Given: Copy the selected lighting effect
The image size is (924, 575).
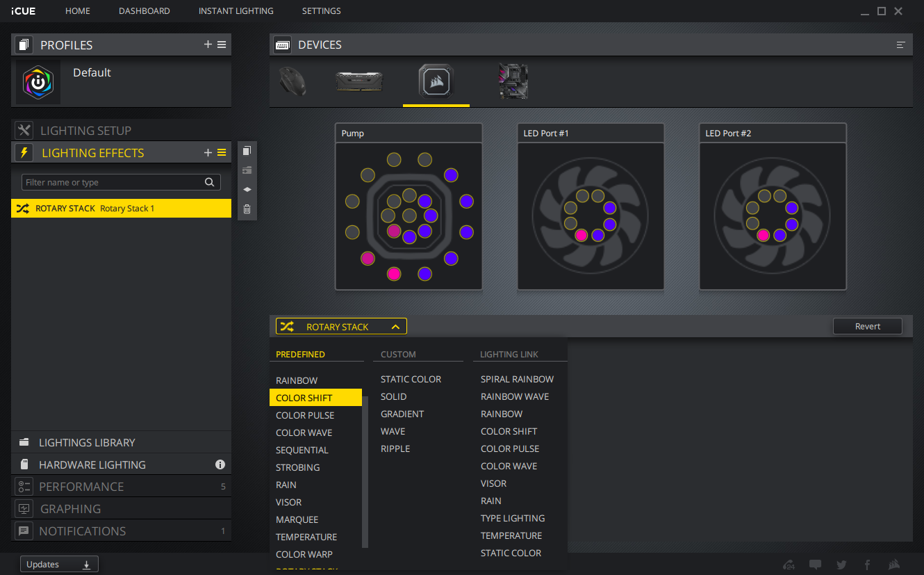Looking at the screenshot, I should (x=247, y=151).
